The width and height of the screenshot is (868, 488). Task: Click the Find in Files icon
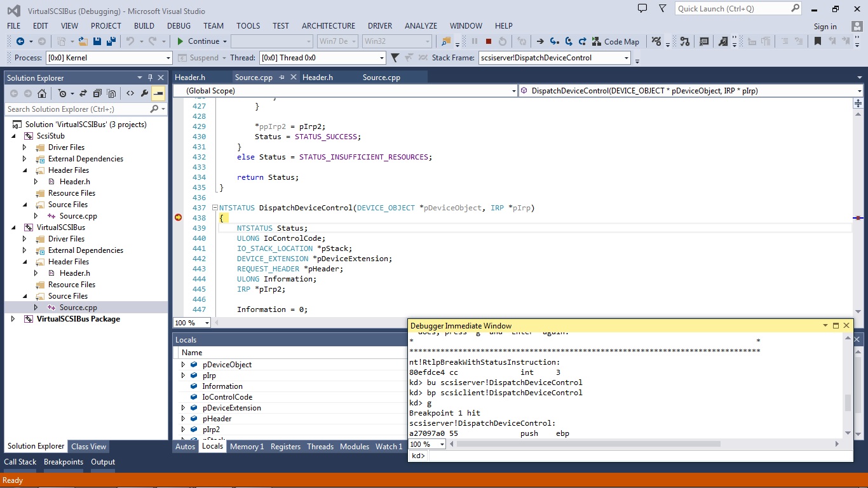[x=445, y=41]
